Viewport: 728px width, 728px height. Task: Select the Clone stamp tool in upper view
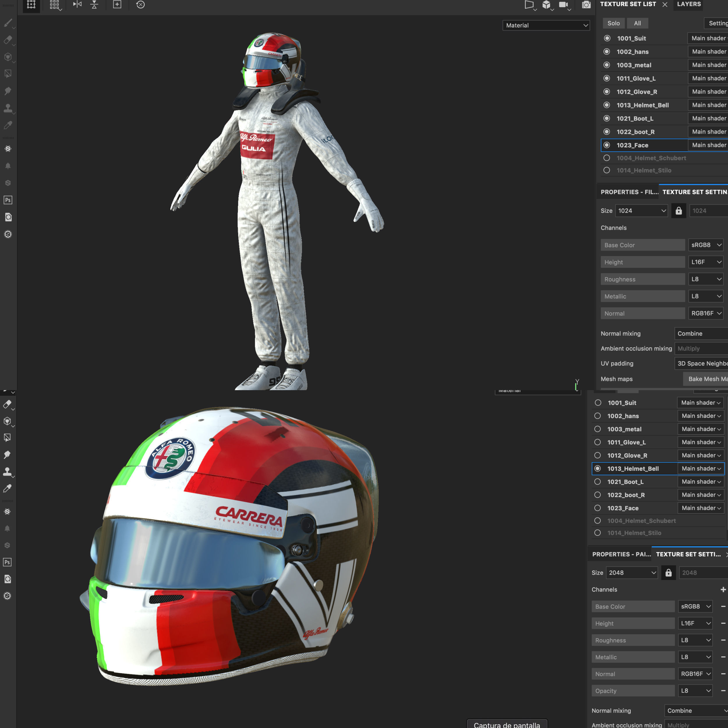(8, 109)
